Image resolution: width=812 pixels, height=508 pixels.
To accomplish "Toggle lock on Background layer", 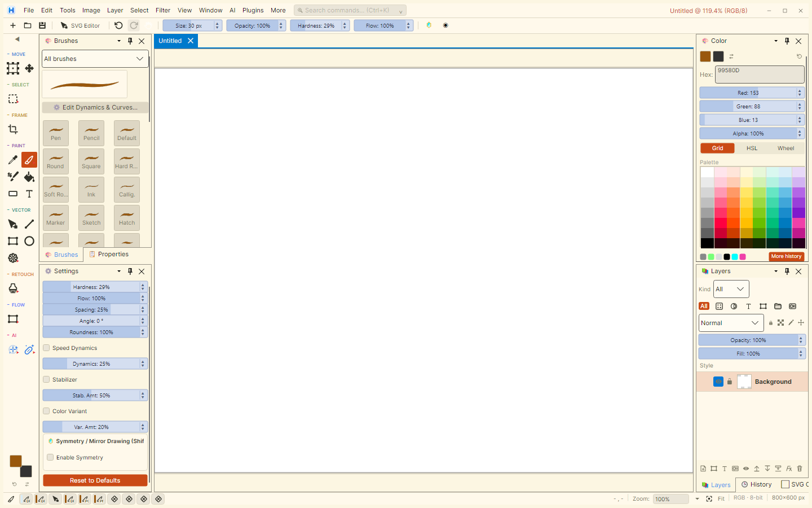I will pos(730,382).
